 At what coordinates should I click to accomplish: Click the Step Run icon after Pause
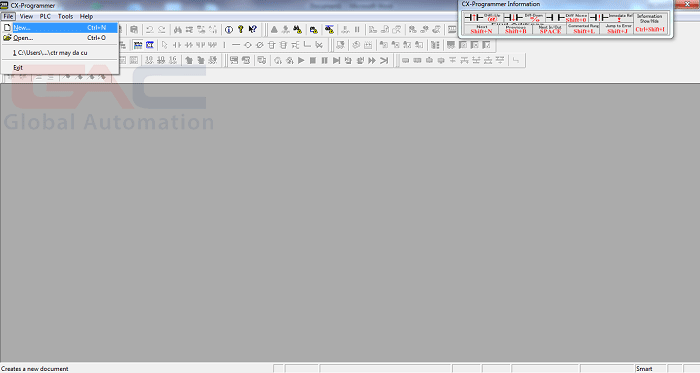tap(337, 60)
